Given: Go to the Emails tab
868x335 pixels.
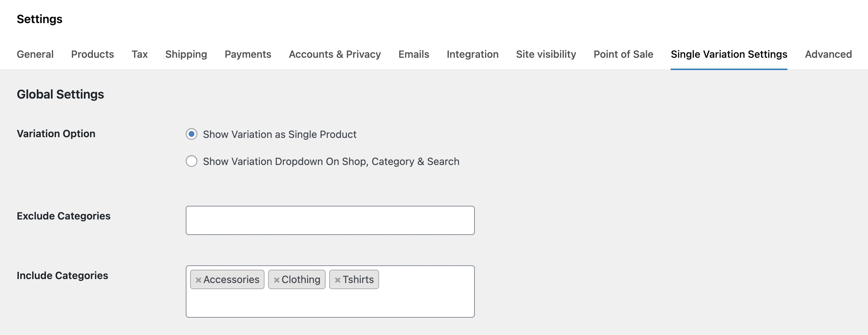Looking at the screenshot, I should [x=414, y=54].
